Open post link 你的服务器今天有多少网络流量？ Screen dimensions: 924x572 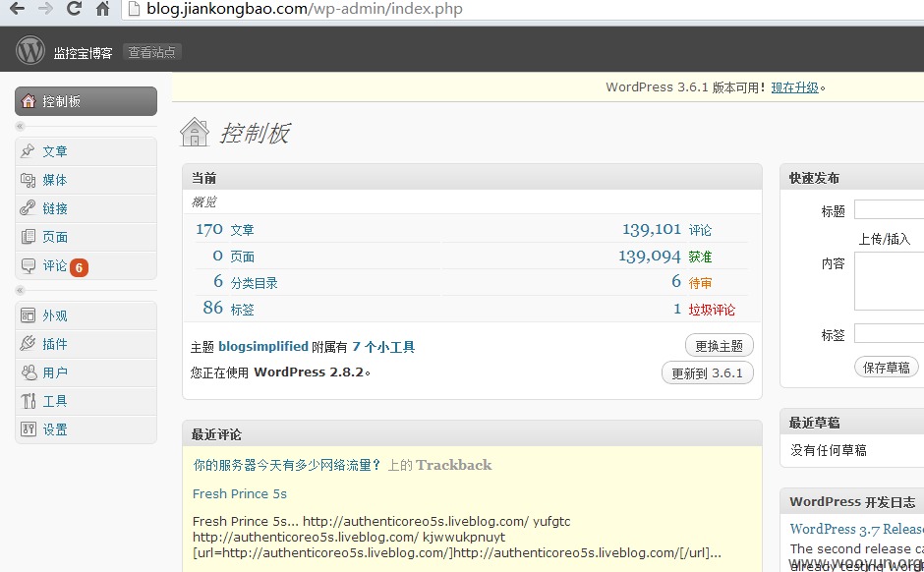click(x=287, y=465)
